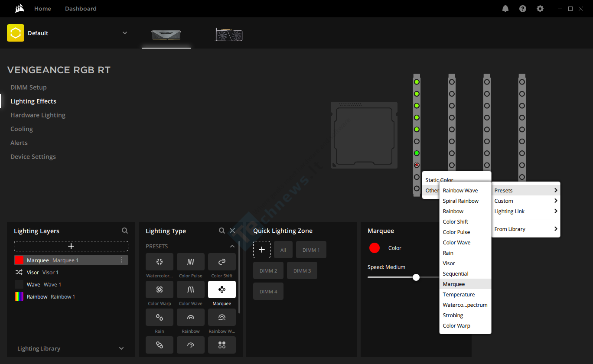Select the DIMM 2 lighting zone

point(268,270)
